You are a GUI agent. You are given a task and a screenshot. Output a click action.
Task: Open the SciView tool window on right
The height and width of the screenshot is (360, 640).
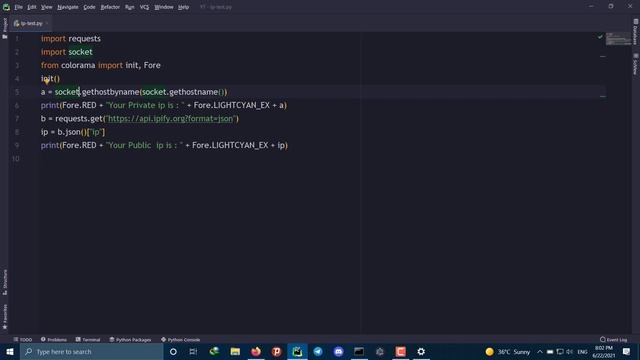point(636,64)
